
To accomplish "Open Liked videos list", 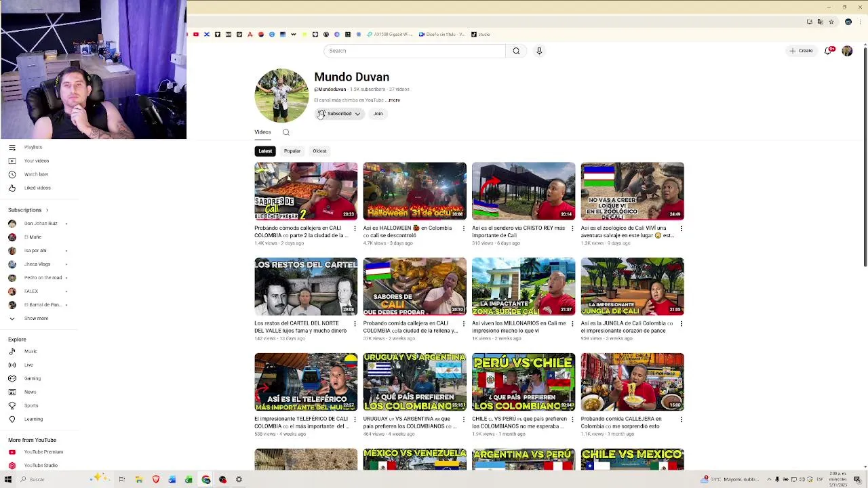I will [39, 188].
